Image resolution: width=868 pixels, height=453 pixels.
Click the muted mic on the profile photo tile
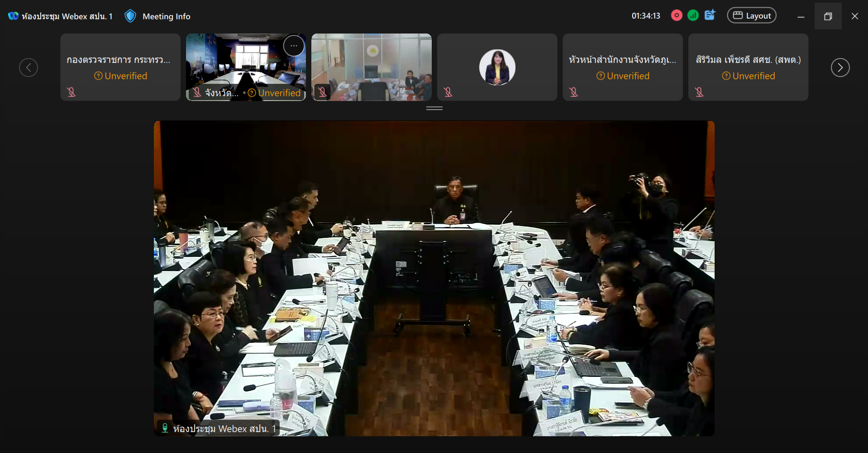point(448,92)
